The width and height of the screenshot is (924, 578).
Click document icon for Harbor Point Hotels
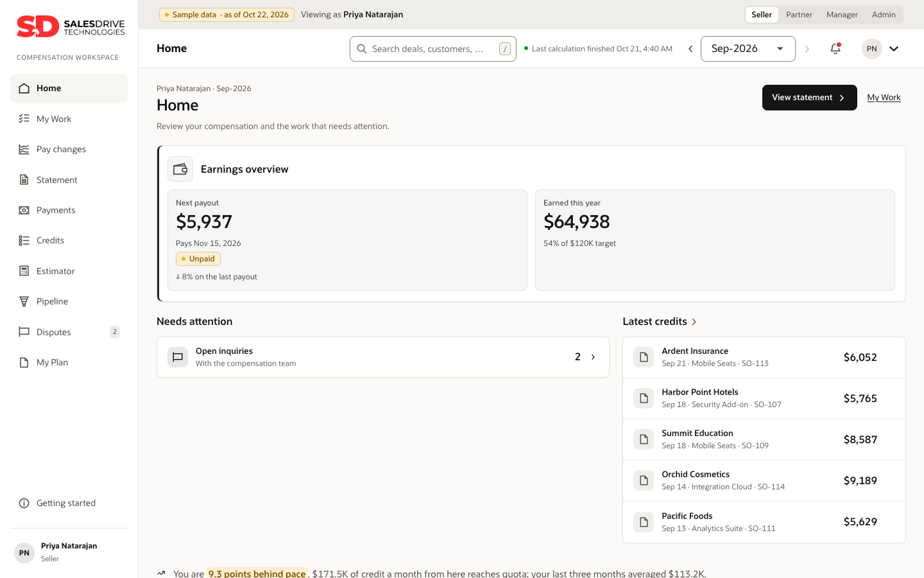coord(644,398)
